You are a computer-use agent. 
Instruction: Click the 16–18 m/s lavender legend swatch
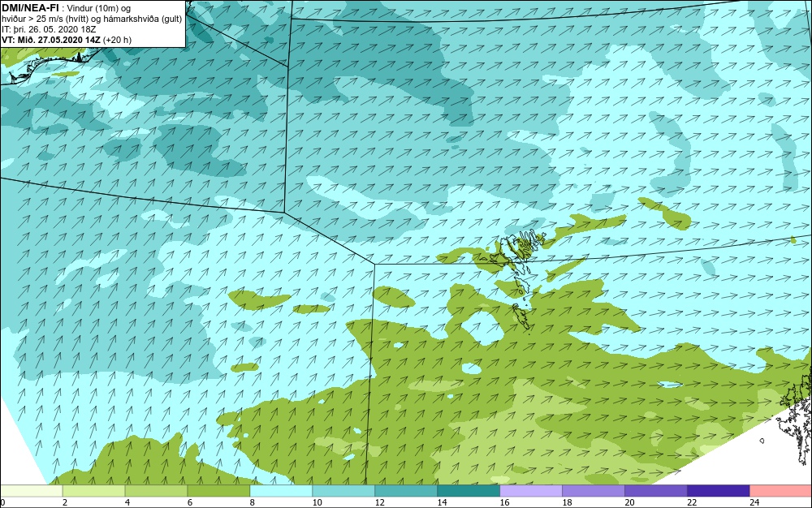coord(531,490)
